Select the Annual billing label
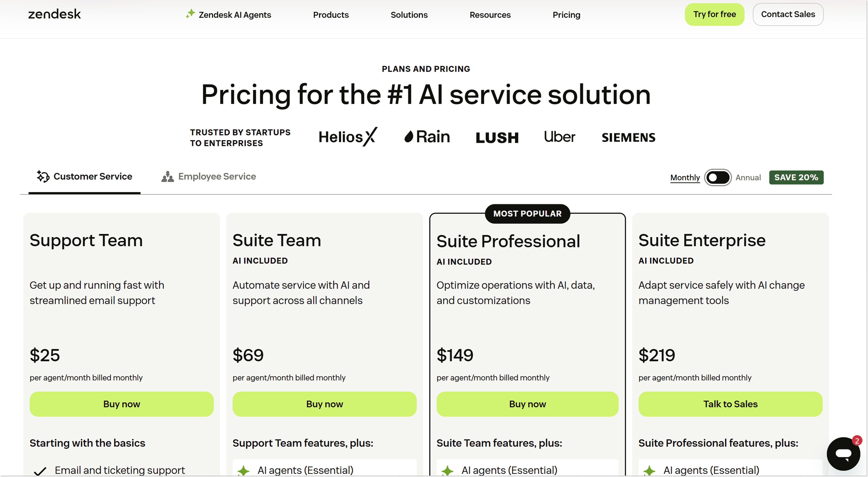The image size is (868, 477). 748,177
